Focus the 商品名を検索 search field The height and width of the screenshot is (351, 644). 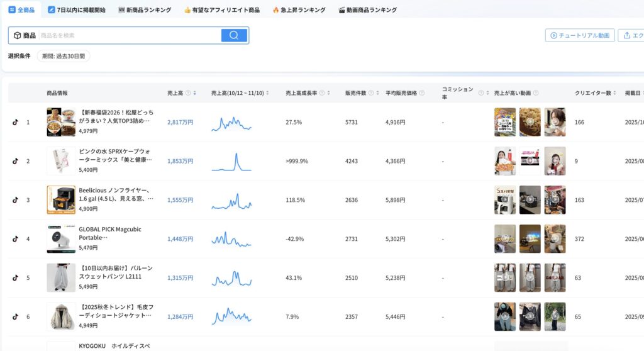coord(129,35)
